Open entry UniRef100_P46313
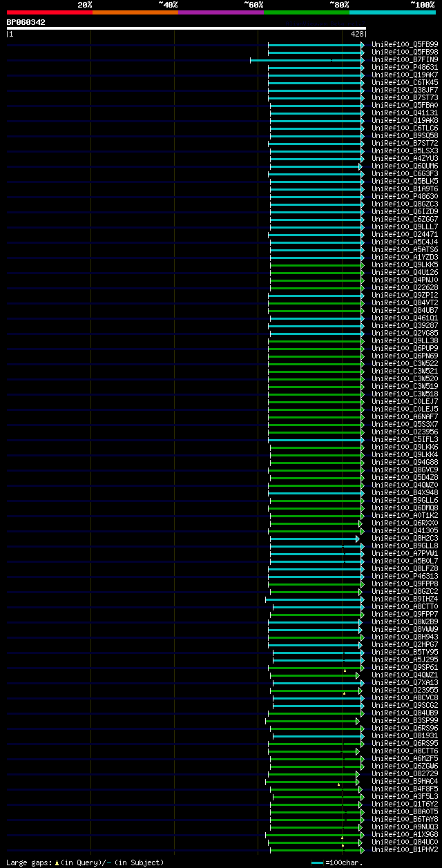This screenshot has height=868, width=442. click(405, 577)
